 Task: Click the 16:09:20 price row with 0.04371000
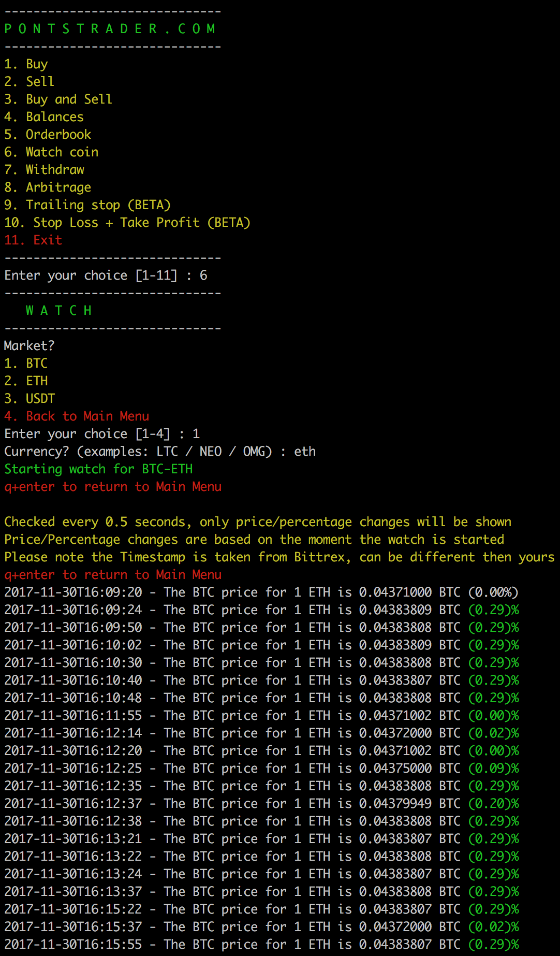pos(261,592)
